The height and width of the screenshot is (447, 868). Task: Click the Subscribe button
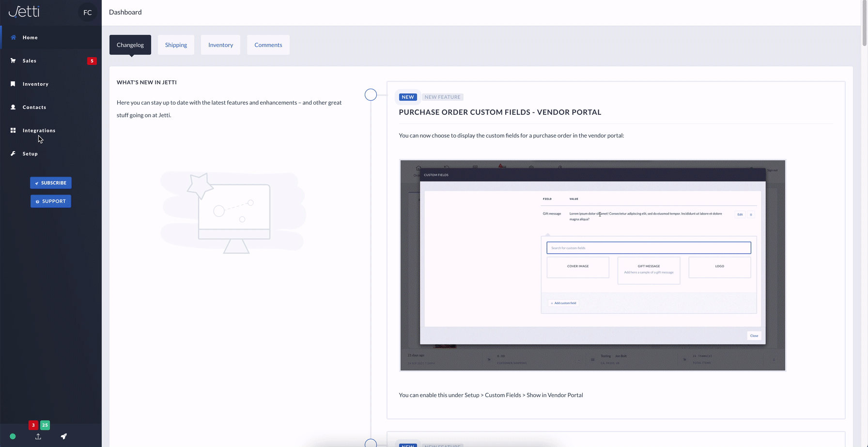pyautogui.click(x=51, y=183)
